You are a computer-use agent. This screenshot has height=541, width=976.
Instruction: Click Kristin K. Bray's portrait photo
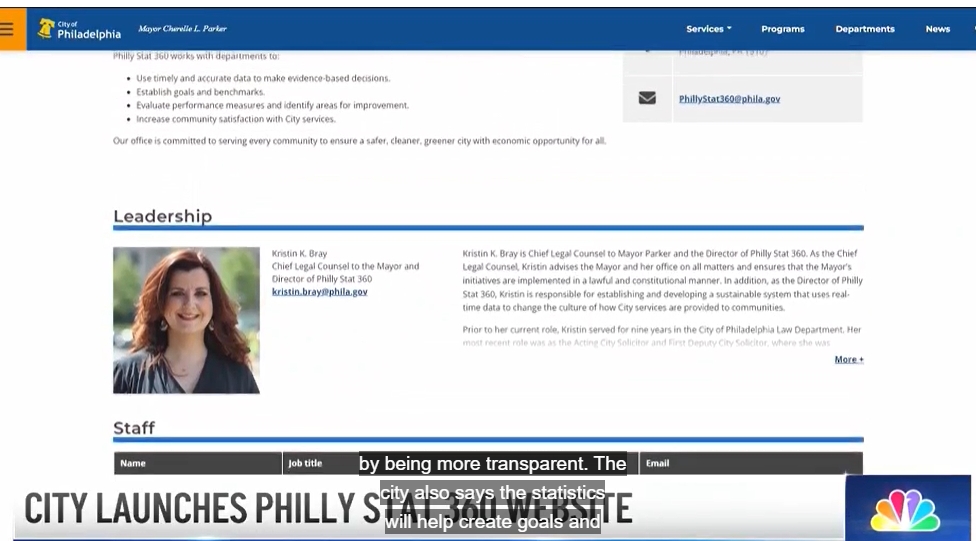[x=186, y=320]
